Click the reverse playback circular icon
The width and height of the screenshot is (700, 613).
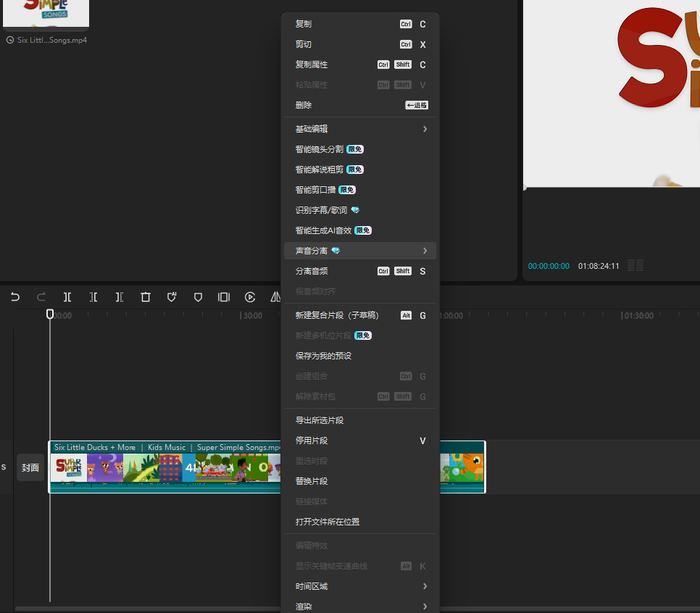tap(250, 297)
